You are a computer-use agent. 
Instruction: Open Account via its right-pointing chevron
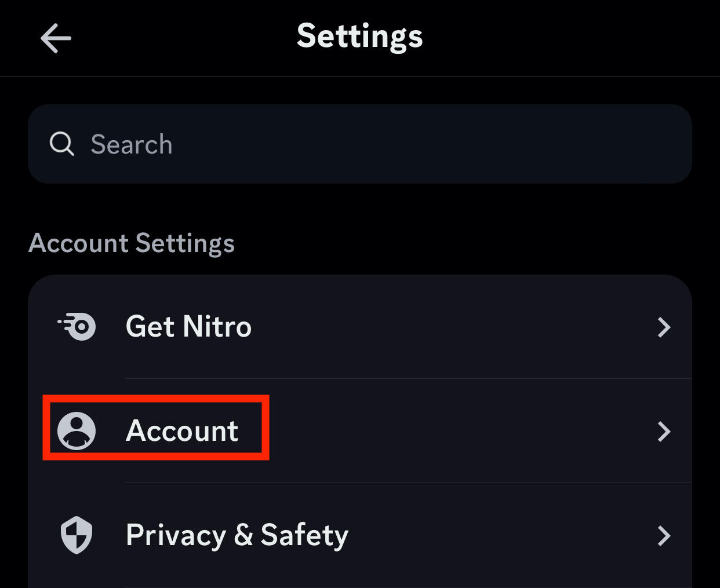tap(664, 432)
